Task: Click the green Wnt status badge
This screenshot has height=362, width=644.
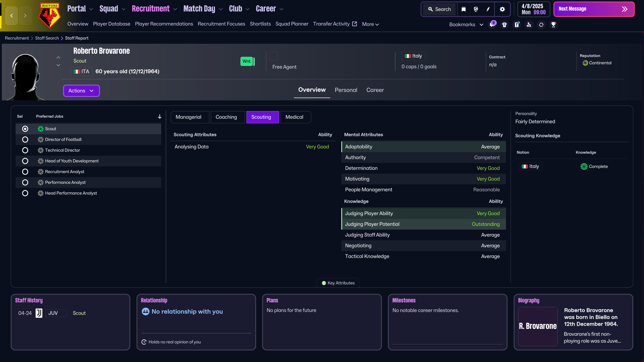Action: (247, 61)
